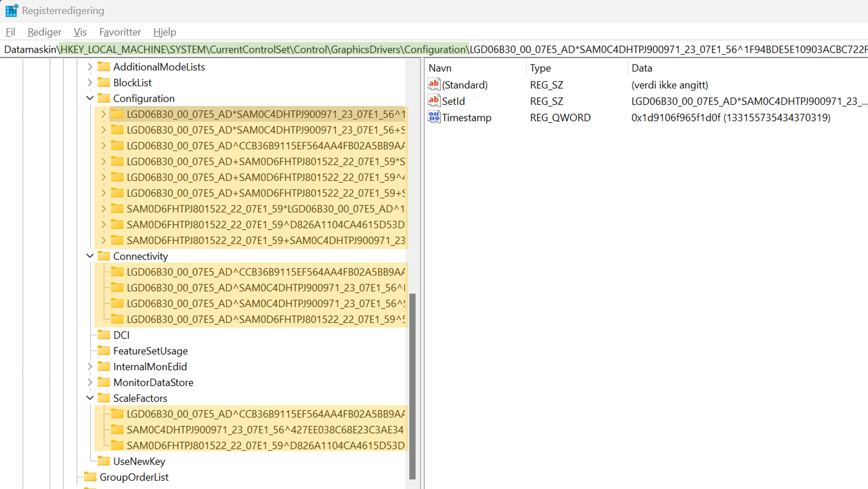Image resolution: width=868 pixels, height=489 pixels.
Task: Click the DCI folder icon
Action: pyautogui.click(x=104, y=335)
